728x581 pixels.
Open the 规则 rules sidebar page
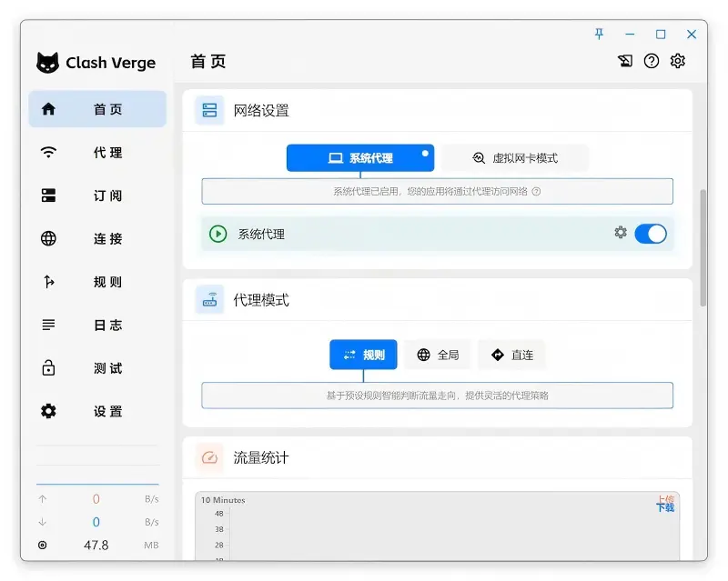(97, 282)
